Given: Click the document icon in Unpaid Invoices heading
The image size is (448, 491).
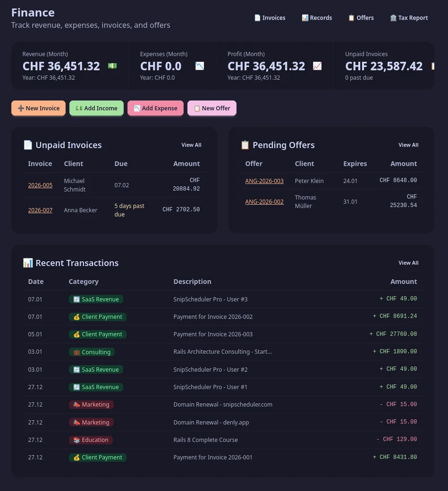Looking at the screenshot, I should coord(28,145).
